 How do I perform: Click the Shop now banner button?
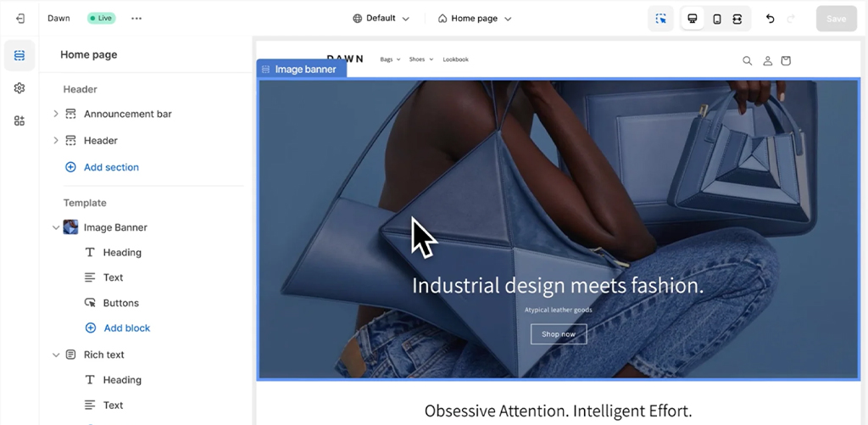[558, 334]
